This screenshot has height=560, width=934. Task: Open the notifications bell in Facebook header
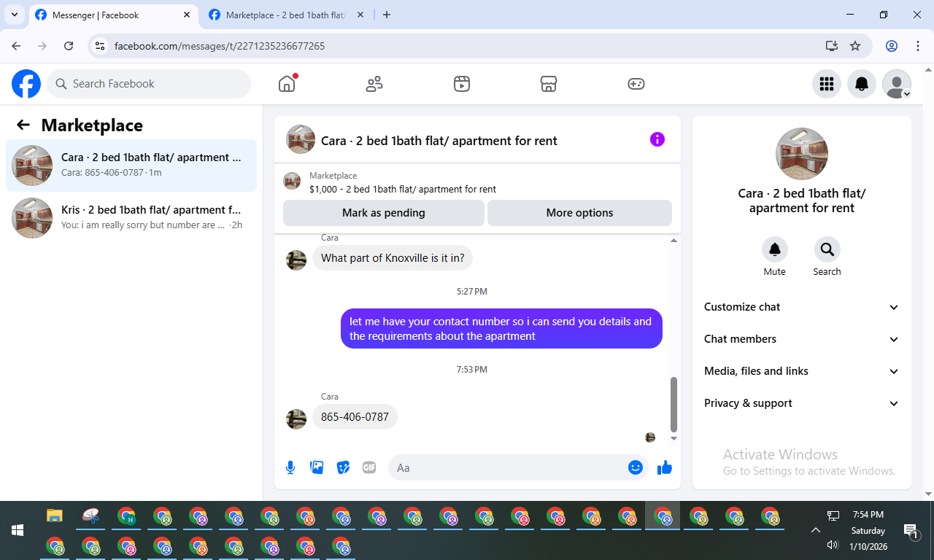coord(862,84)
